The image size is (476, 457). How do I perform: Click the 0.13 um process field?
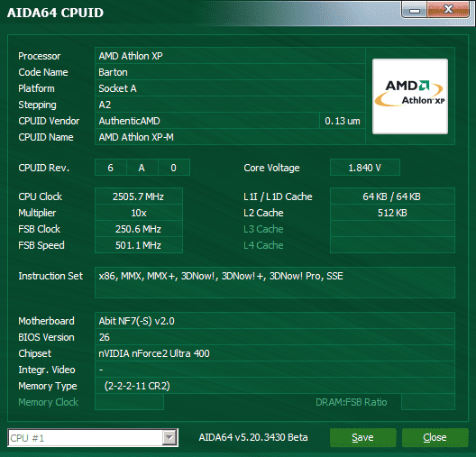(x=343, y=121)
